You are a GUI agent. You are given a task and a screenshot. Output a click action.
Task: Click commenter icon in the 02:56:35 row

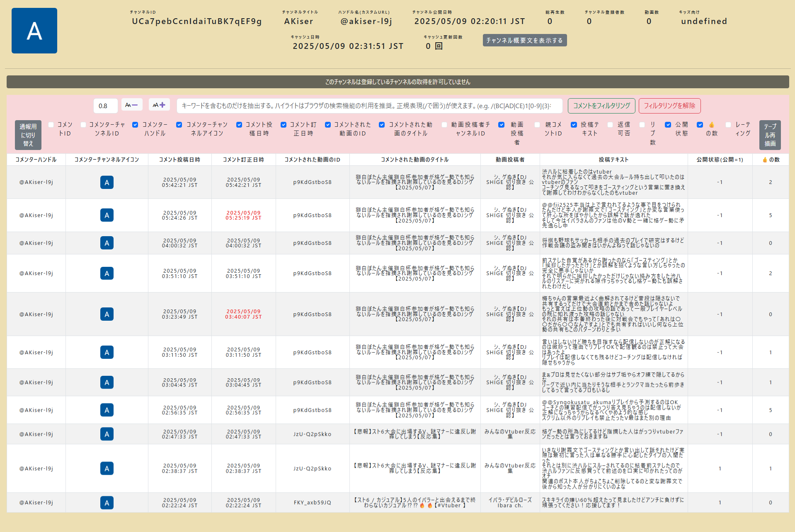(107, 410)
